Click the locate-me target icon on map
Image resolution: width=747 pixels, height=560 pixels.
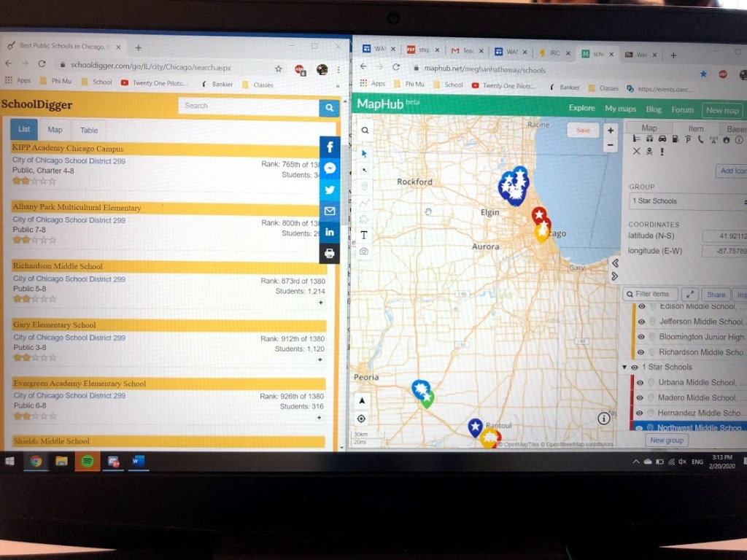[x=361, y=419]
